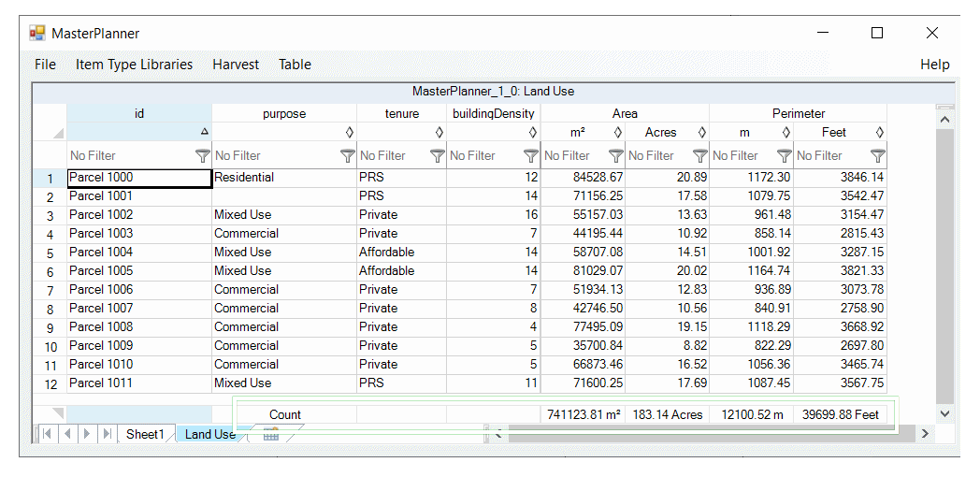This screenshot has height=477, width=980.
Task: Select the Residential purpose cell
Action: pyautogui.click(x=284, y=178)
